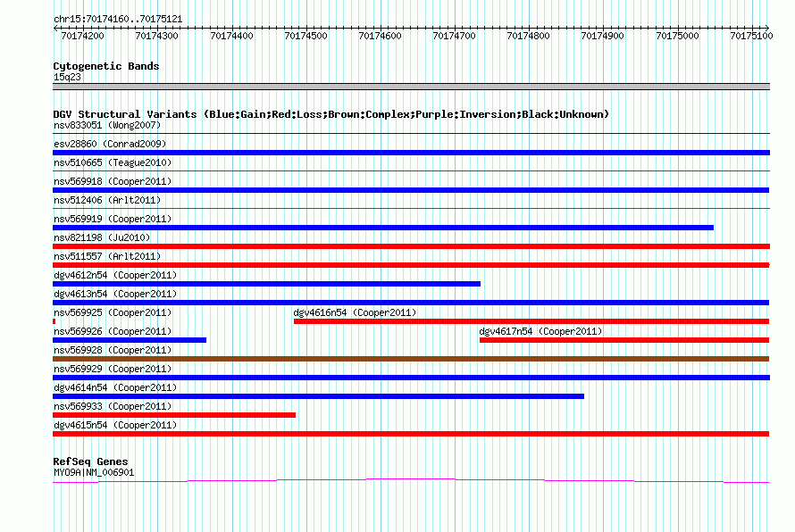Click the dgv4616n54 red loss bar
This screenshot has width=795, height=532.
531,321
